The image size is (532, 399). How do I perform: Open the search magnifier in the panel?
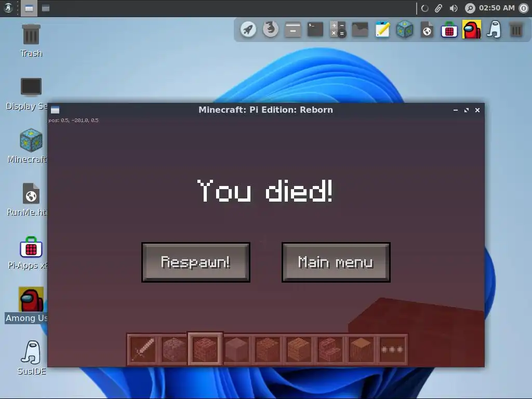470,8
